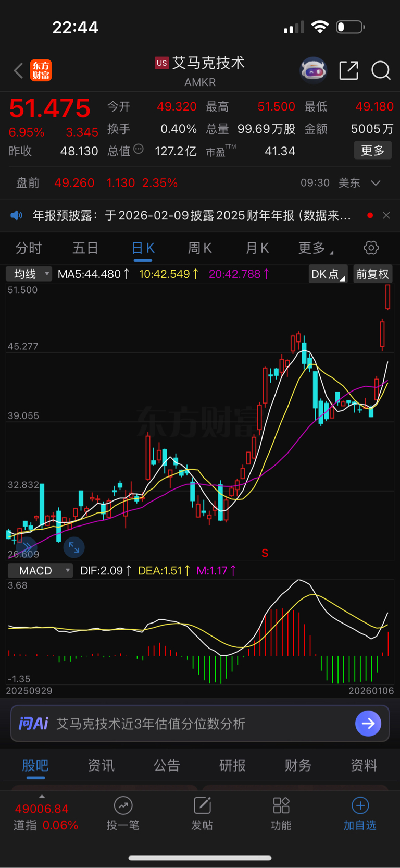
Task: Open the search magnifier icon
Action: coord(381,70)
